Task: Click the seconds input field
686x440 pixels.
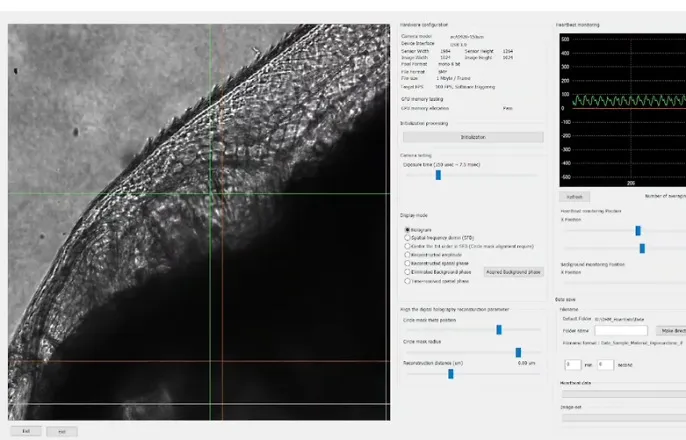Action: (606, 364)
